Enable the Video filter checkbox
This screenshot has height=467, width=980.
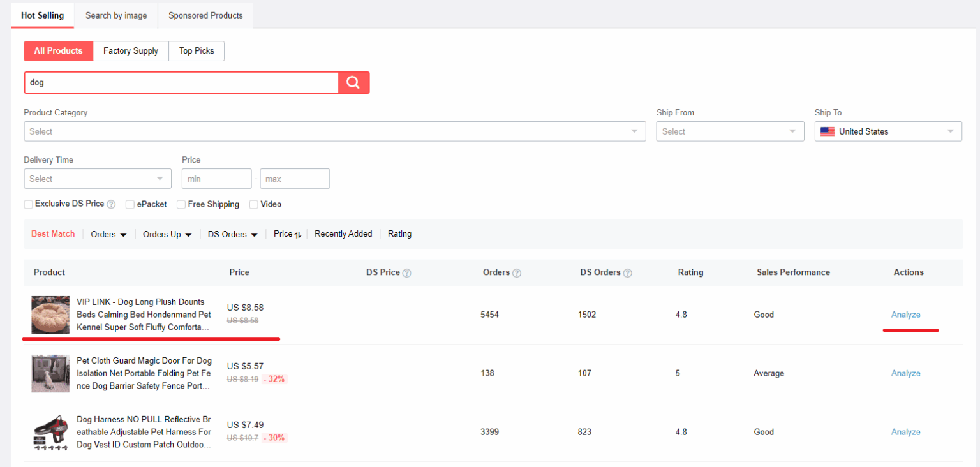coord(254,205)
